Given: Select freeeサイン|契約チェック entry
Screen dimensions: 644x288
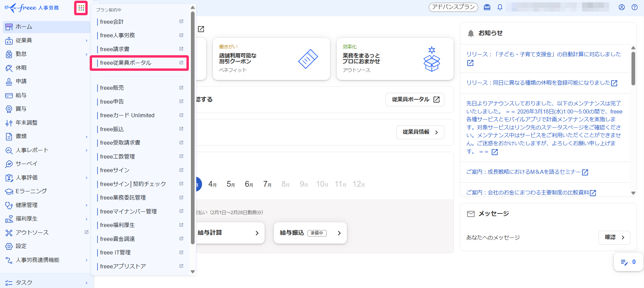Looking at the screenshot, I should point(140,184).
